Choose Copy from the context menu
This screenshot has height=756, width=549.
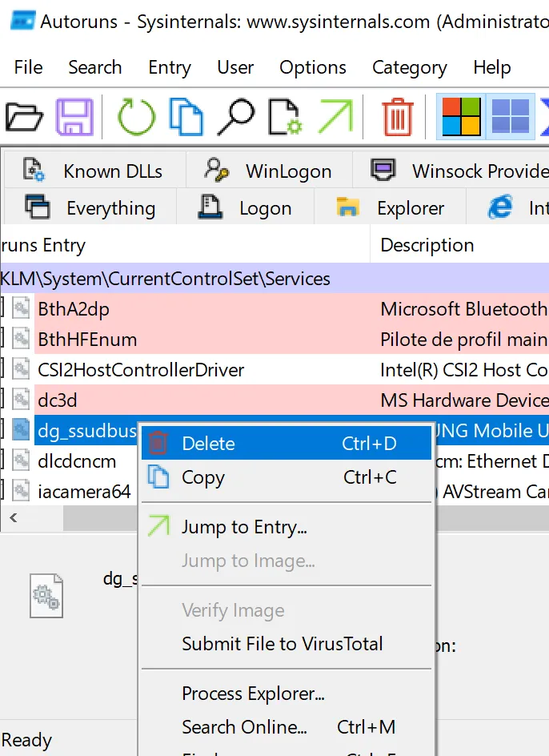pos(287,477)
